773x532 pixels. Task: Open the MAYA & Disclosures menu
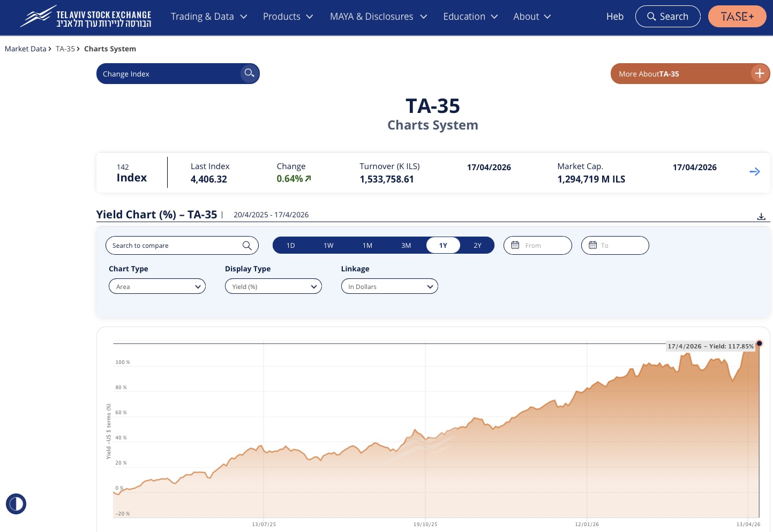(378, 17)
